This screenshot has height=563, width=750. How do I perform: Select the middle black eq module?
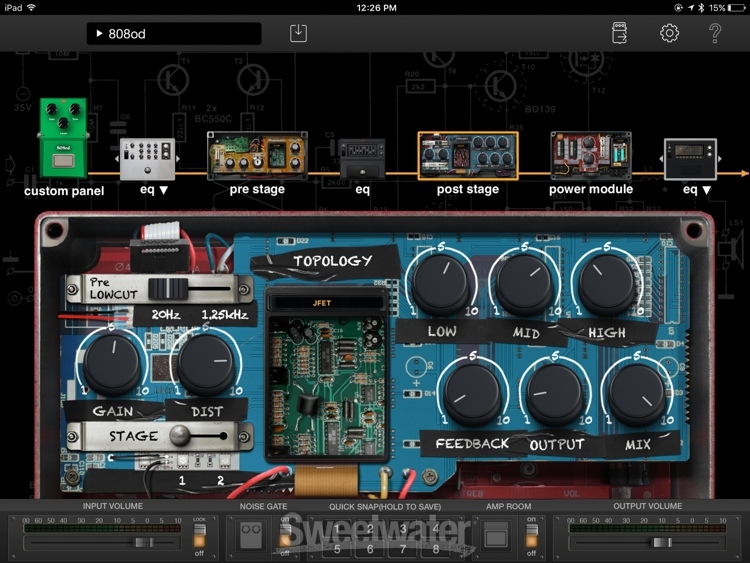tap(362, 159)
